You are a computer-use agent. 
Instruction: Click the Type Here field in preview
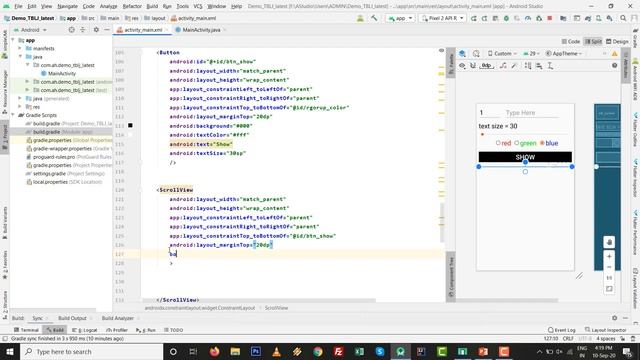[531, 113]
